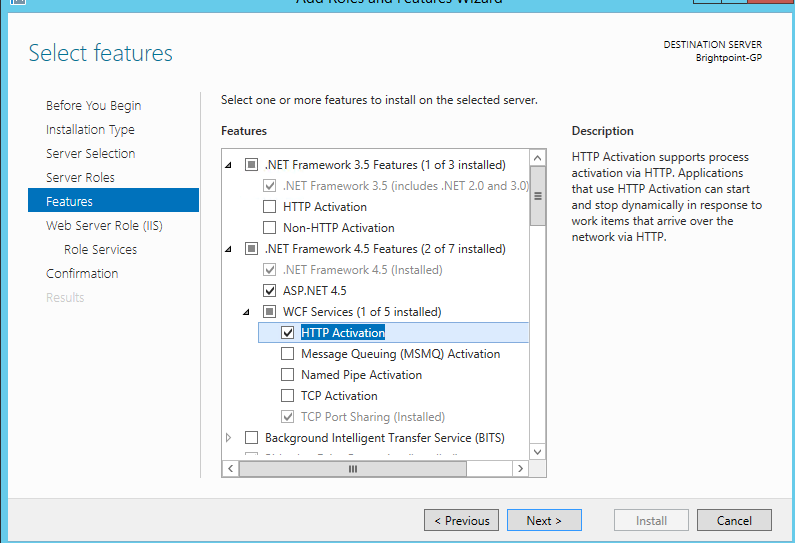Jump to Installation Type page
795x543 pixels.
pyautogui.click(x=90, y=129)
